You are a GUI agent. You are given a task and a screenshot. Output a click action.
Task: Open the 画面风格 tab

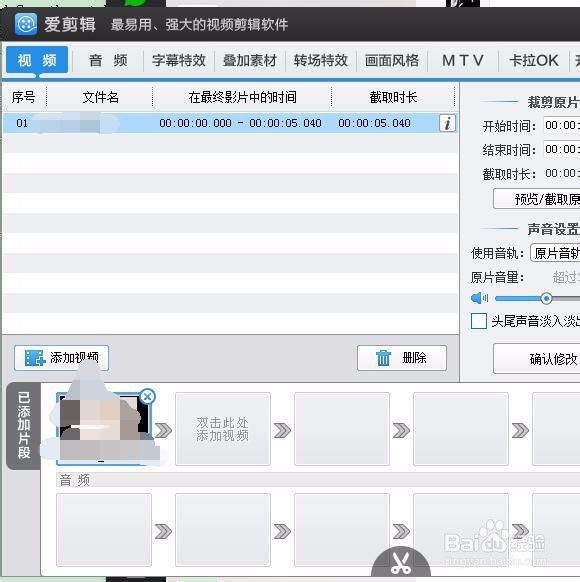tap(391, 60)
